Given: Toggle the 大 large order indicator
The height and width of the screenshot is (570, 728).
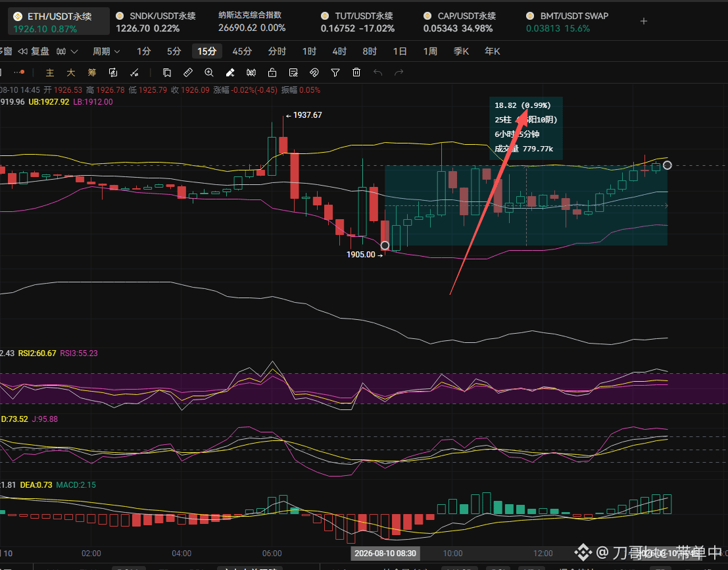Looking at the screenshot, I should [70, 72].
